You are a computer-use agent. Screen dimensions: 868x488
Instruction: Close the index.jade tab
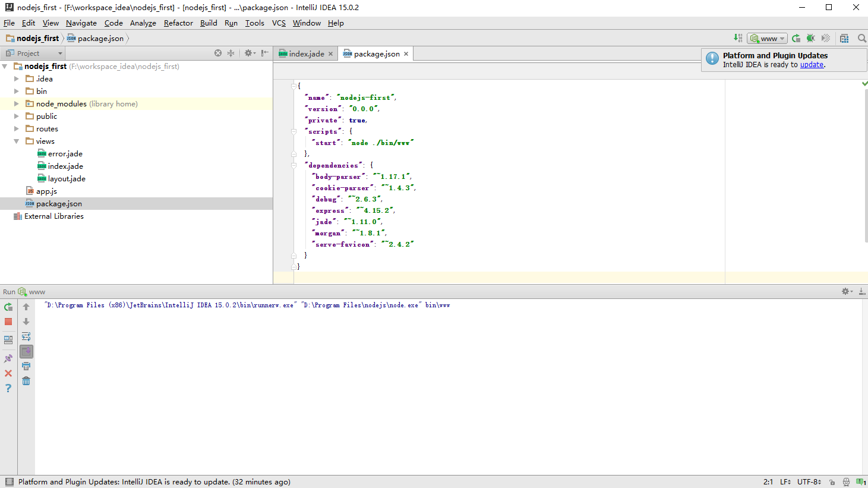tap(331, 53)
